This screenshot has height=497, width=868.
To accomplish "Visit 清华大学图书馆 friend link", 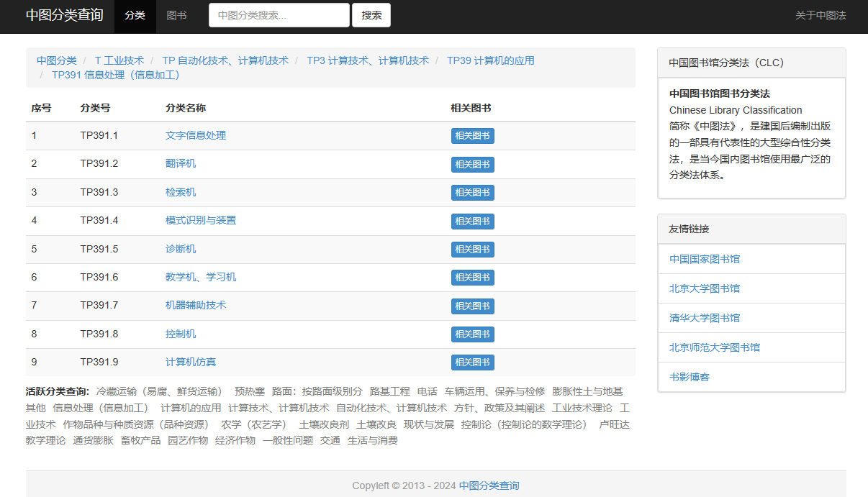I will point(705,318).
